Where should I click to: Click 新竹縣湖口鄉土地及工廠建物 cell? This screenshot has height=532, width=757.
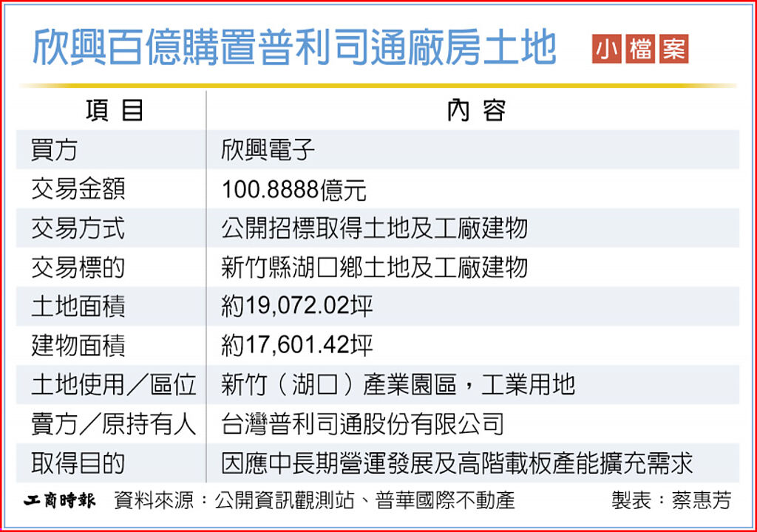(x=375, y=267)
